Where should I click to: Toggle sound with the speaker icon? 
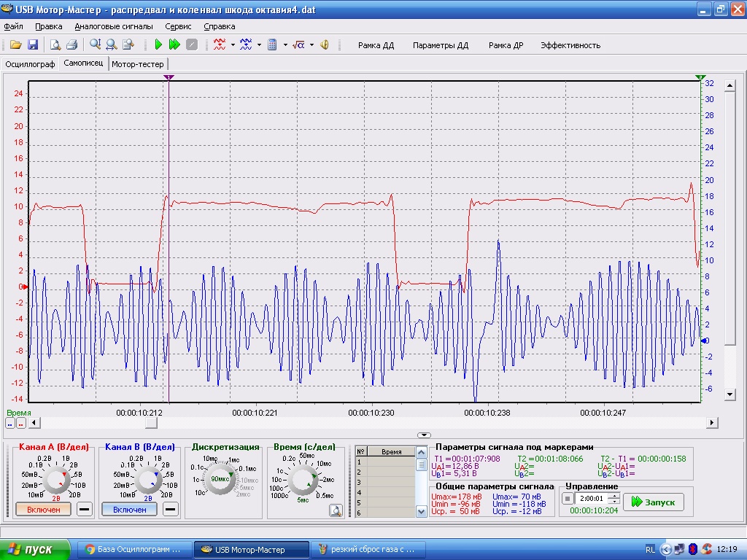coord(325,44)
